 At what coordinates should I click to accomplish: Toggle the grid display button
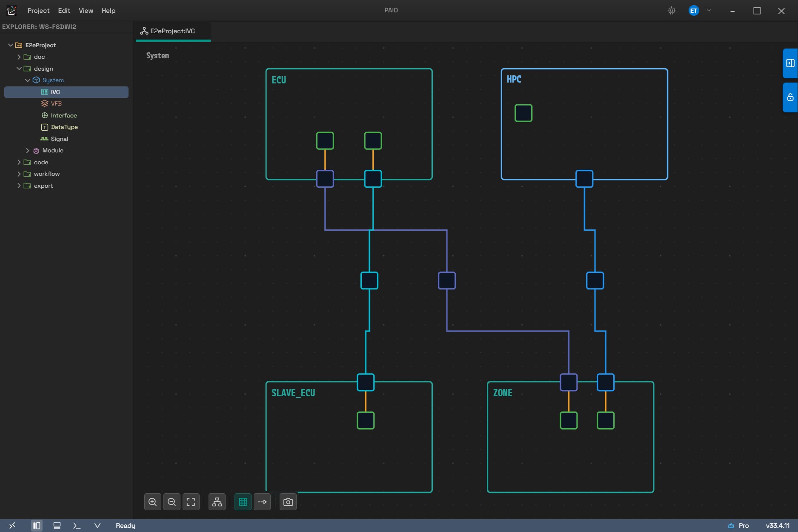(243, 502)
